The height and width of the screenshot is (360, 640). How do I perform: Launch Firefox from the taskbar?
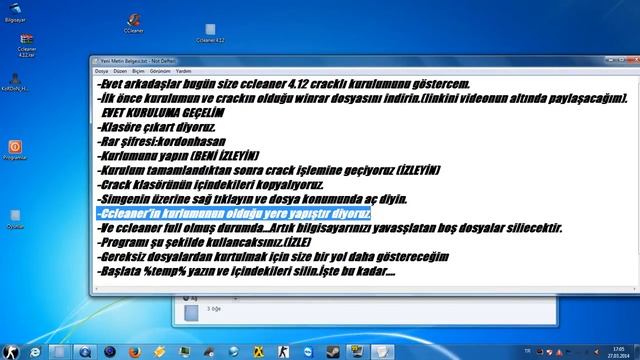[x=134, y=352]
